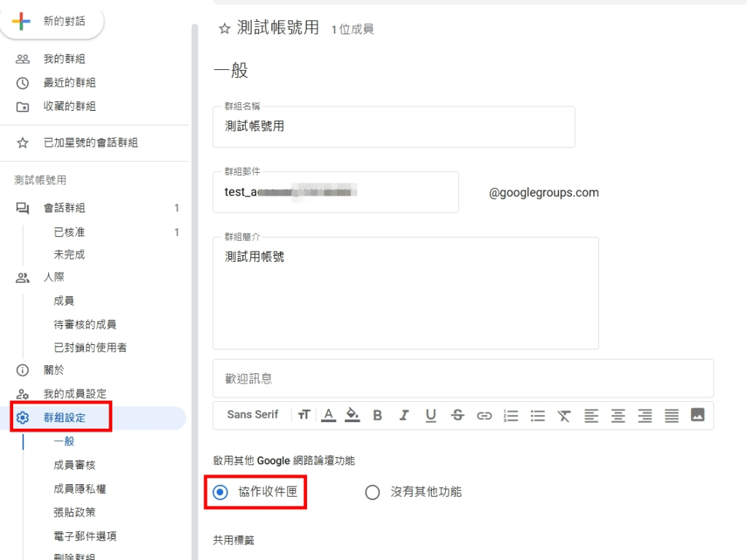Screen dimensions: 747x560
Task: Go to 我的群組 in sidebar
Action: 64,59
